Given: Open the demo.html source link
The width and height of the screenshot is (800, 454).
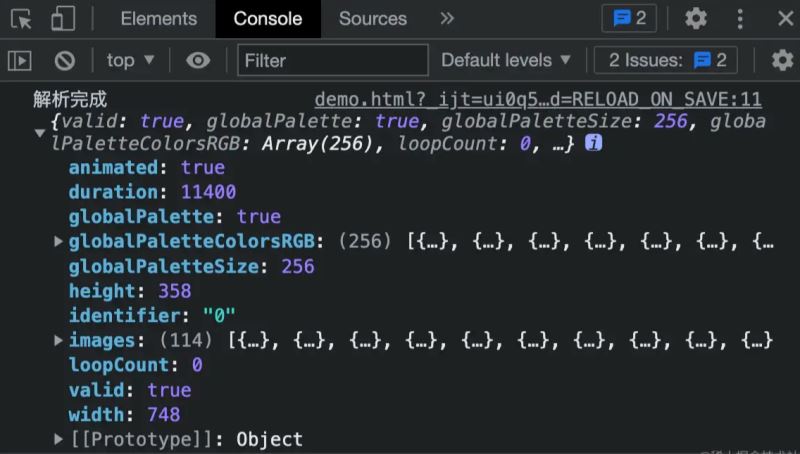Looking at the screenshot, I should click(537, 100).
